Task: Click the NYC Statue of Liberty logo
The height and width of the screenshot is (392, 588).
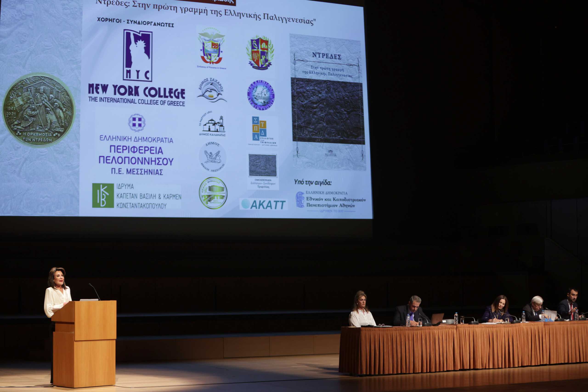Action: tap(138, 56)
